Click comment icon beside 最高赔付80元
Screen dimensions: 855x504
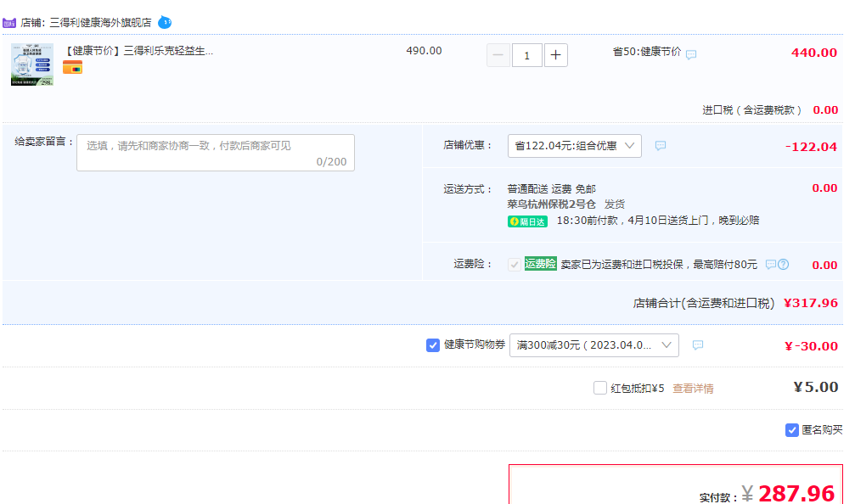pyautogui.click(x=770, y=264)
